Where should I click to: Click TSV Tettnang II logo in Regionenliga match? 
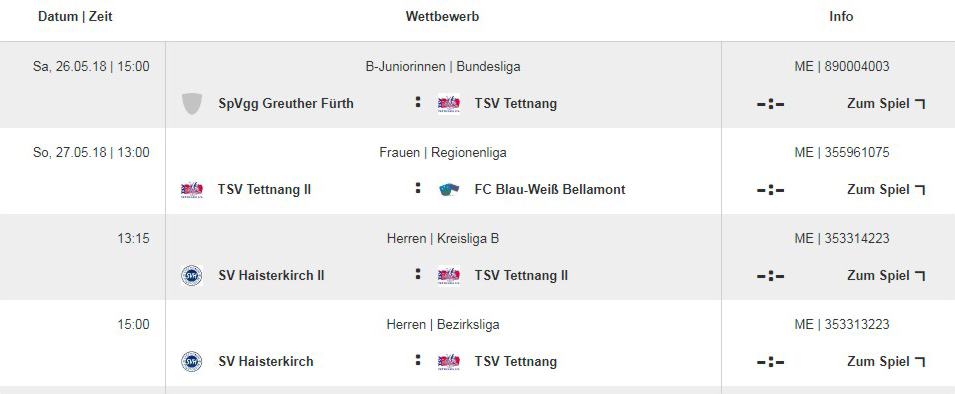[x=192, y=189]
